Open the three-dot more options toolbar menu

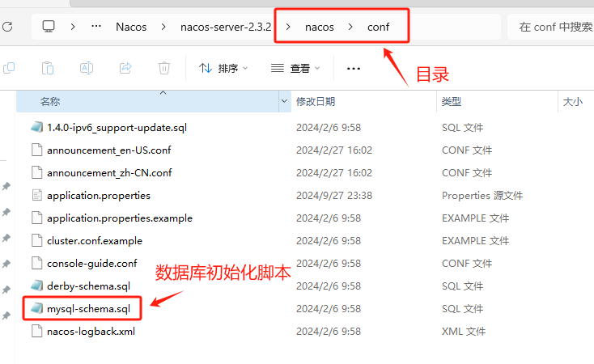(354, 69)
